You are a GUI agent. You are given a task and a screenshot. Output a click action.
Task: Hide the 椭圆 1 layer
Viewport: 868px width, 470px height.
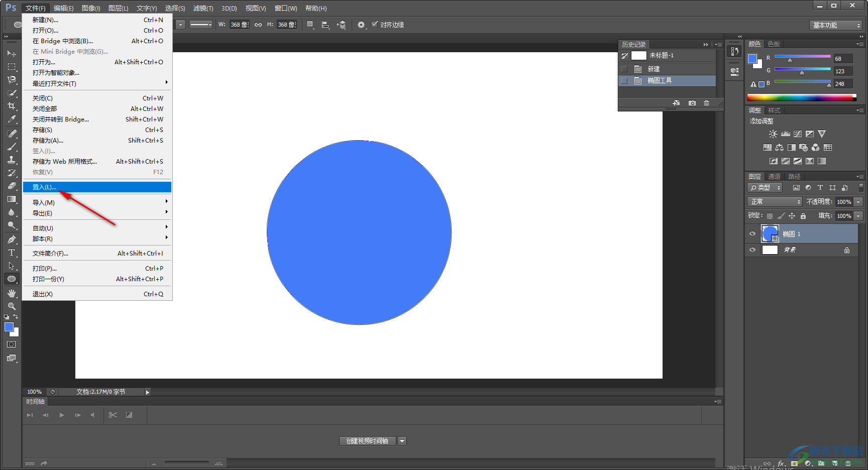click(752, 233)
